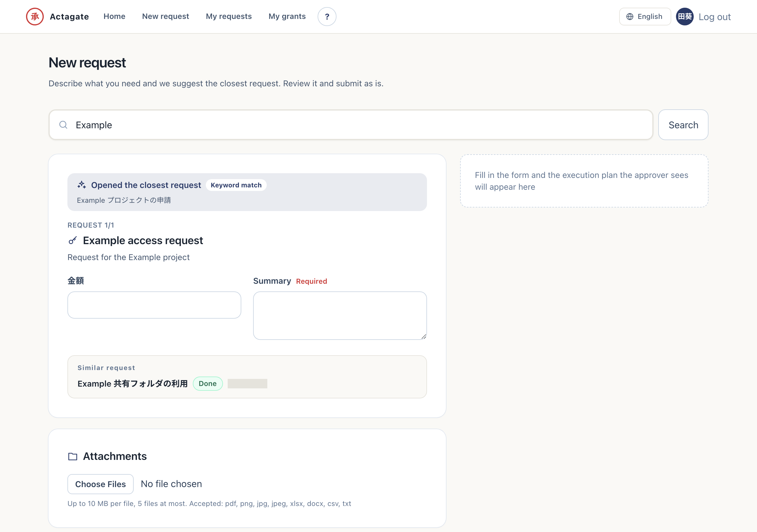Click the folder icon beside Attachments
The height and width of the screenshot is (532, 757).
[72, 457]
